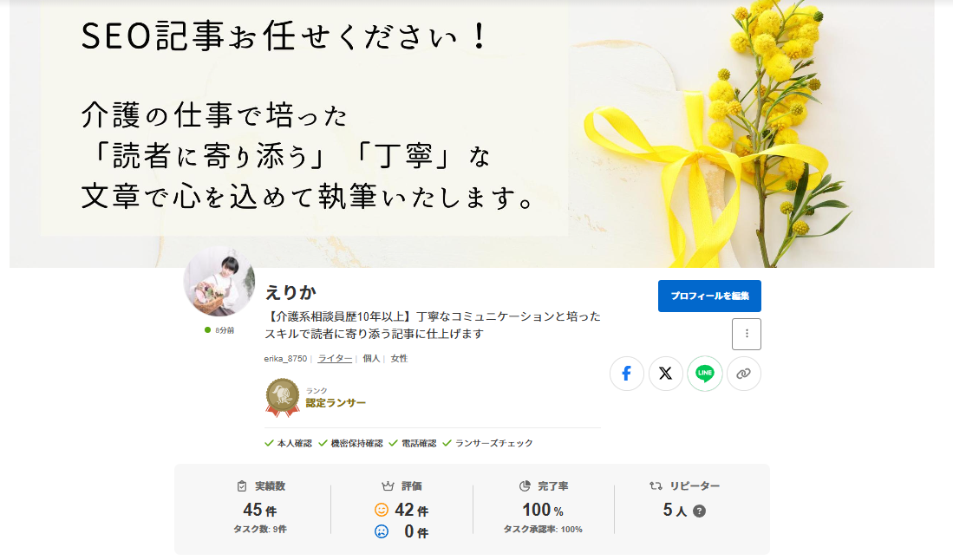Click the プロフィールを編集 button
Viewport: 953px width, 560px height.
709,296
